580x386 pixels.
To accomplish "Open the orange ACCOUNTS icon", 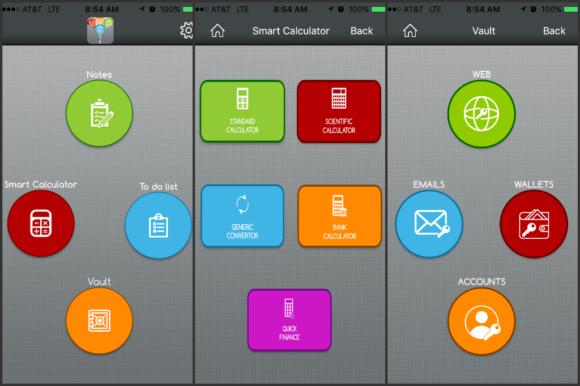I will click(481, 321).
